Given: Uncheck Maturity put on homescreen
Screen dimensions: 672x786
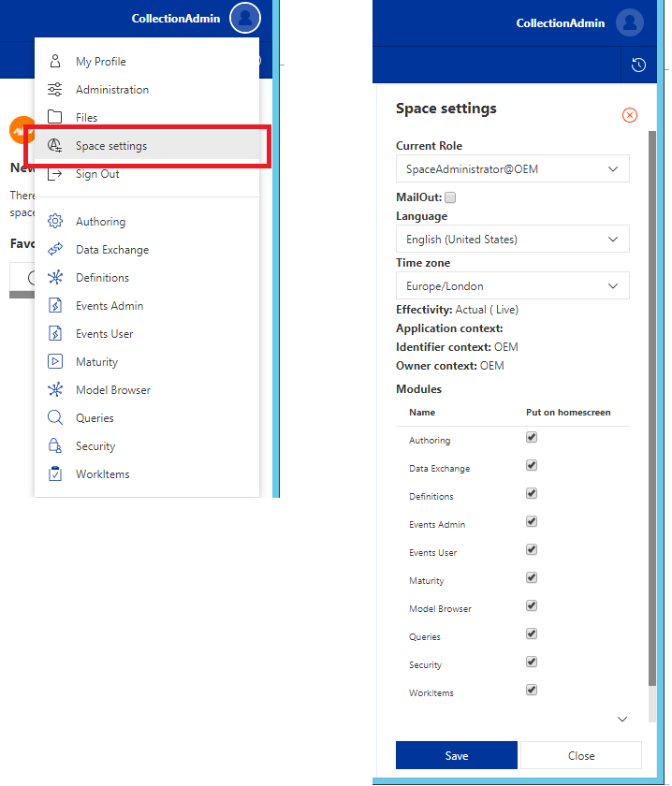Looking at the screenshot, I should coord(532,577).
